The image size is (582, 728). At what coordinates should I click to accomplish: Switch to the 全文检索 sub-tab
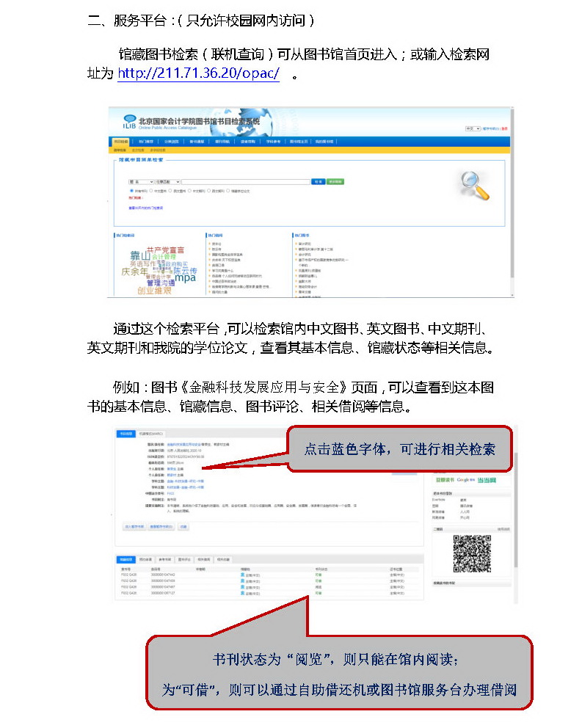(x=138, y=150)
